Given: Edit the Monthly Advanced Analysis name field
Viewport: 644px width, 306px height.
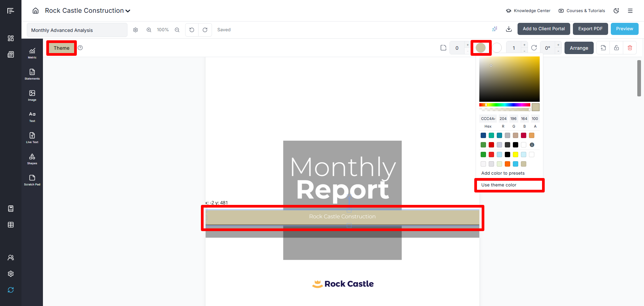Looking at the screenshot, I should click(x=77, y=30).
